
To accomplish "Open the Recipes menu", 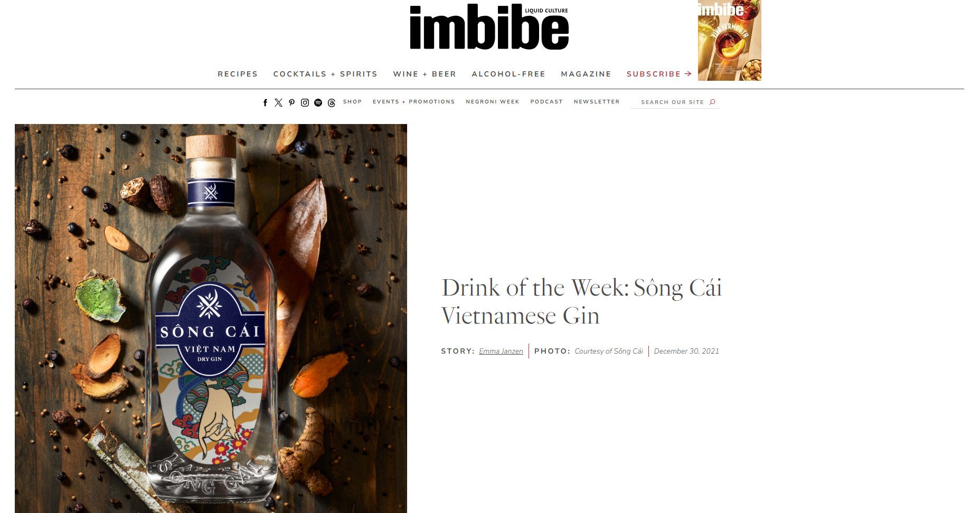I will tap(238, 74).
